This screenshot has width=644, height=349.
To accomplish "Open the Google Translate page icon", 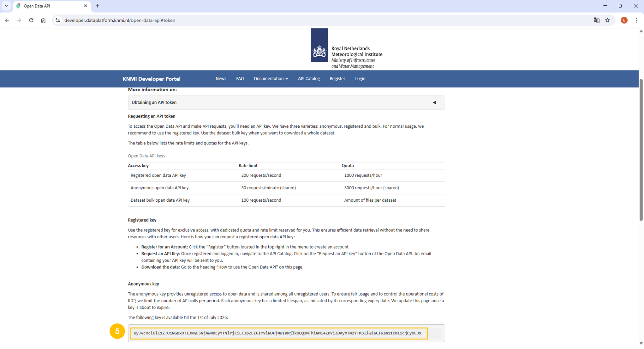I will pos(596,20).
